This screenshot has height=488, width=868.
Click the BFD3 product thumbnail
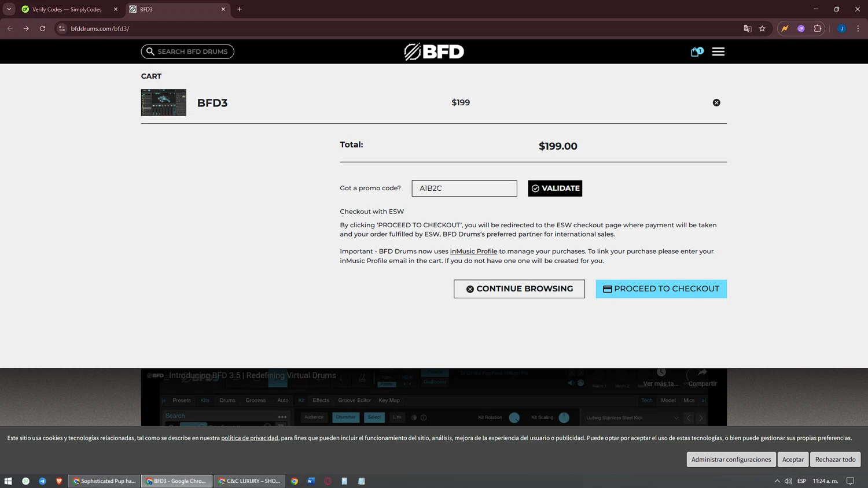click(x=164, y=102)
